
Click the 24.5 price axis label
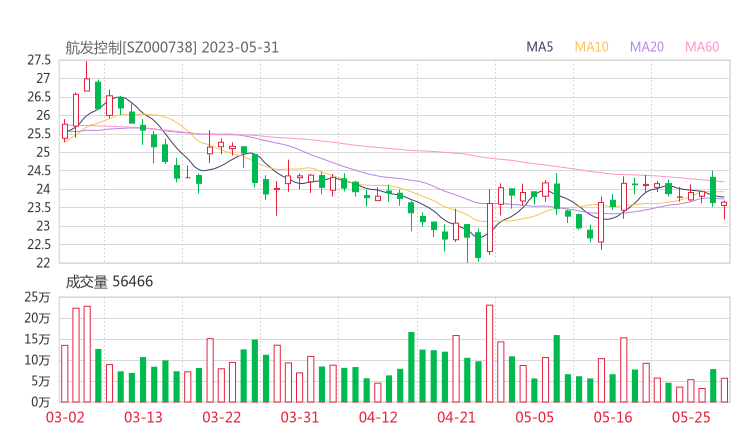coord(39,170)
